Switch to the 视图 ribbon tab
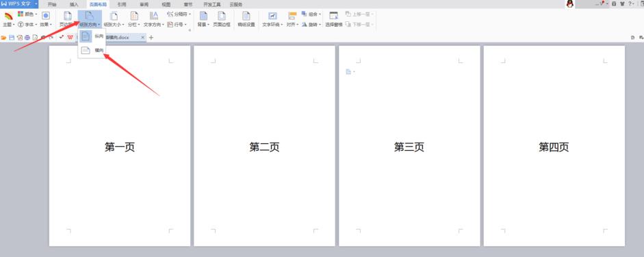The image size is (644, 257). click(x=166, y=5)
